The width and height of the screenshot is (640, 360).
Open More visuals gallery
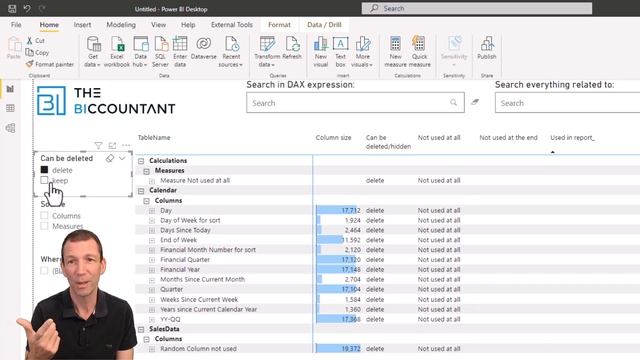point(362,51)
